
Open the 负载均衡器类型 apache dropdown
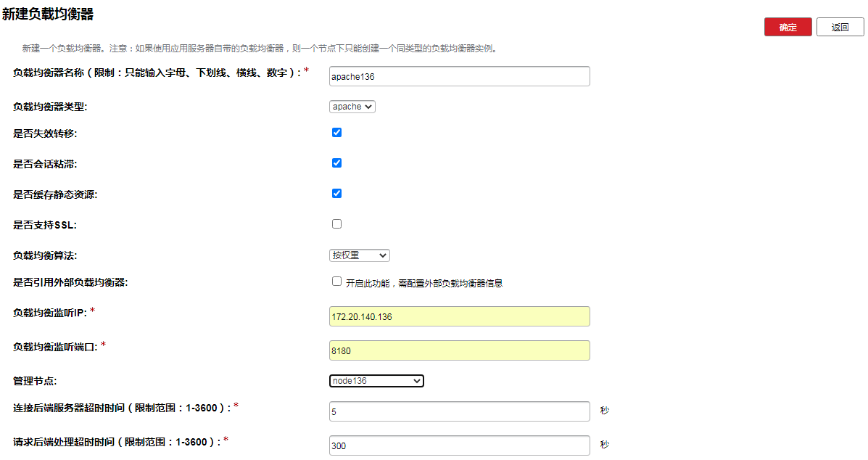click(352, 107)
